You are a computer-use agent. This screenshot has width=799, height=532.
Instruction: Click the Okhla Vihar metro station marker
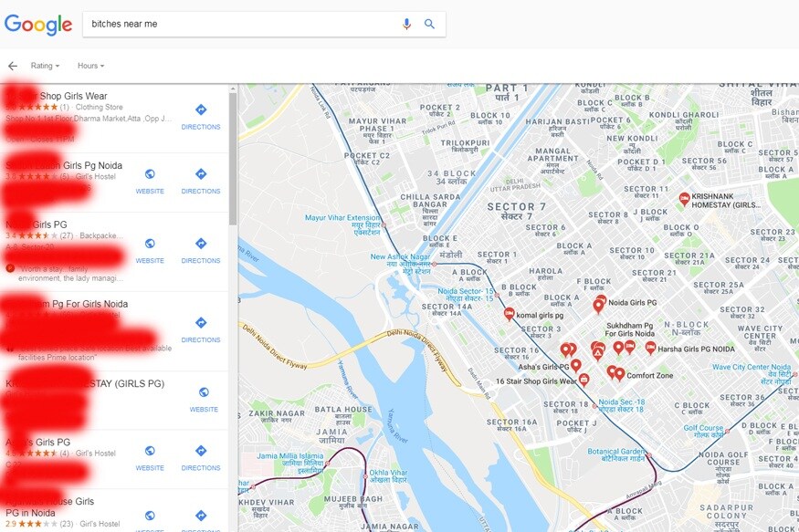coord(365,476)
